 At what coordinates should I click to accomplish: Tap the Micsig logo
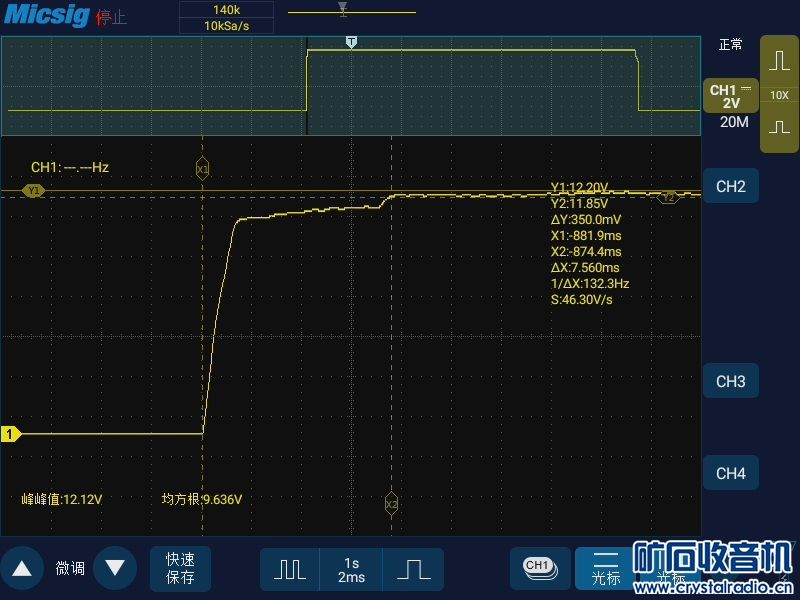point(47,15)
